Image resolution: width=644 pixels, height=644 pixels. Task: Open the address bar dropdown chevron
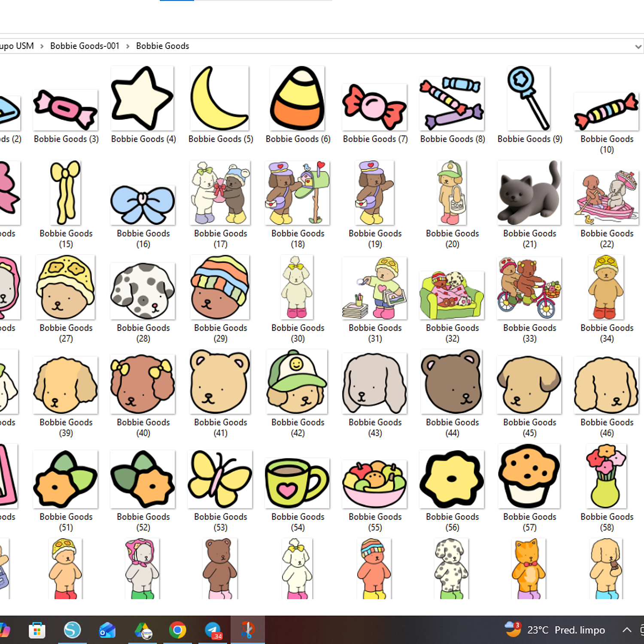tap(639, 46)
